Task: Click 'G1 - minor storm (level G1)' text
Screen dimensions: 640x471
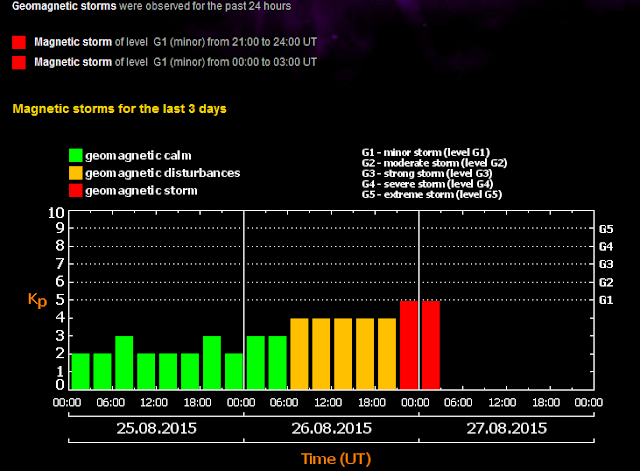Action: point(426,152)
